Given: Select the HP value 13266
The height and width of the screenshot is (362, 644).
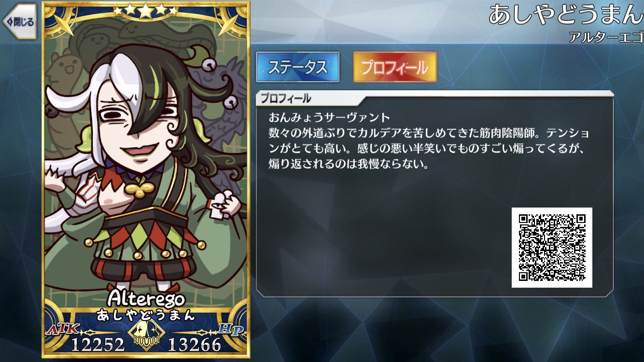Looking at the screenshot, I should 195,345.
